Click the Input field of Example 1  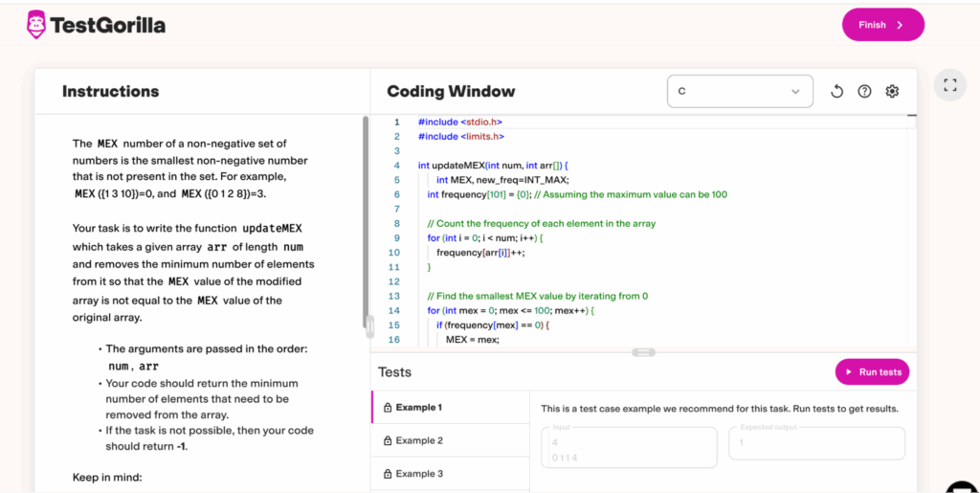click(x=630, y=447)
